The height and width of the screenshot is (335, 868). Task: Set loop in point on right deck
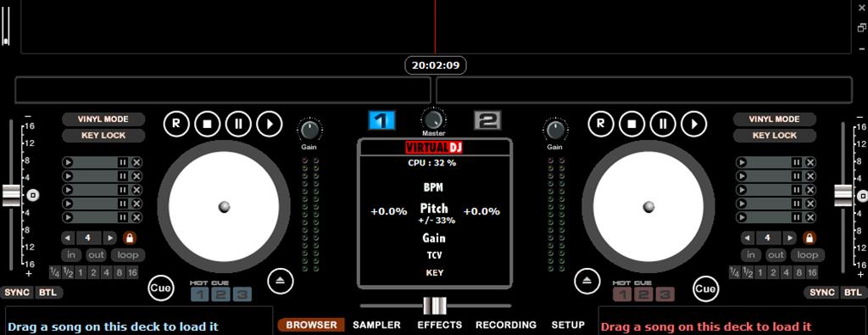750,254
